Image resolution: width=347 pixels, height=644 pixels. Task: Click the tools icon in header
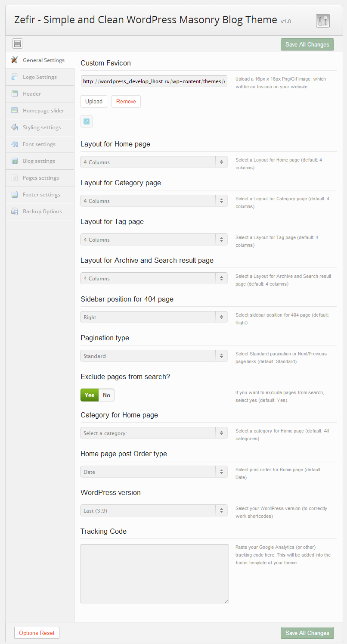tap(322, 21)
